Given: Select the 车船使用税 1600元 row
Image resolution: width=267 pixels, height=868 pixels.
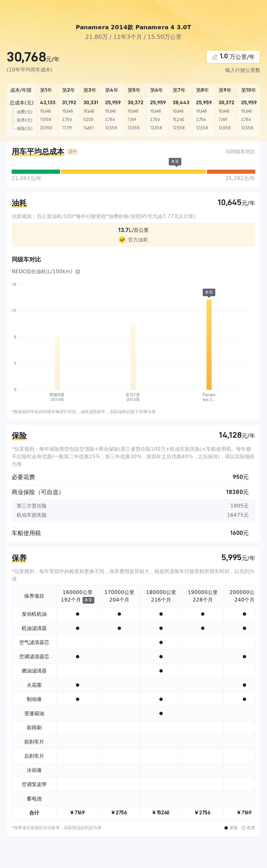Looking at the screenshot, I should tap(133, 533).
